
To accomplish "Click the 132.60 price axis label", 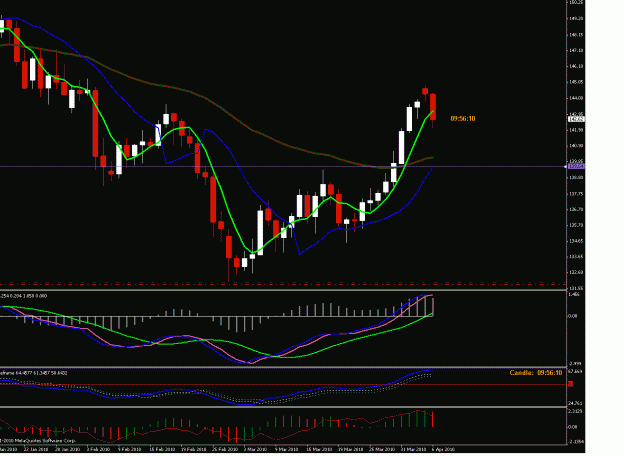I will click(x=577, y=273).
